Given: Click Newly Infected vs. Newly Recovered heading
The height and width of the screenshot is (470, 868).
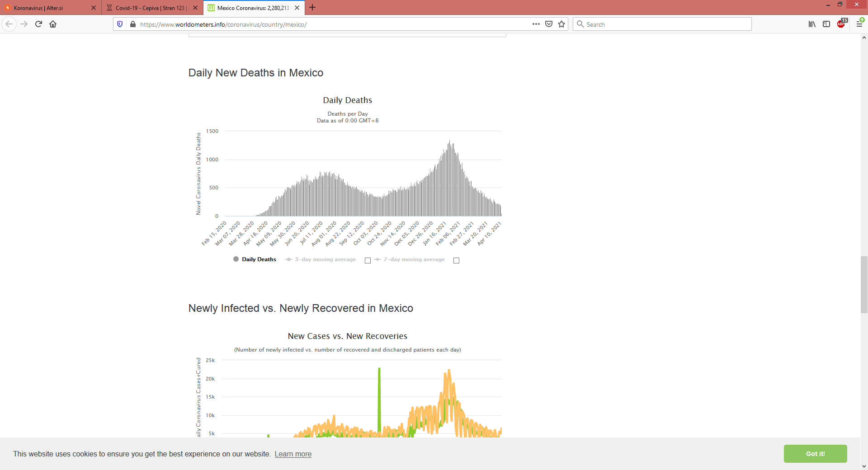Looking at the screenshot, I should 301,308.
